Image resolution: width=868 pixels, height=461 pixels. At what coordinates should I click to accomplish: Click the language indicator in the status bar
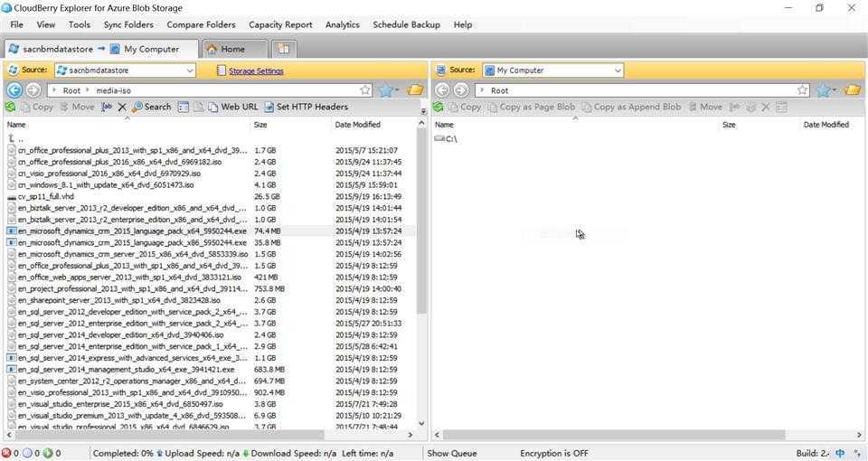coord(840,453)
